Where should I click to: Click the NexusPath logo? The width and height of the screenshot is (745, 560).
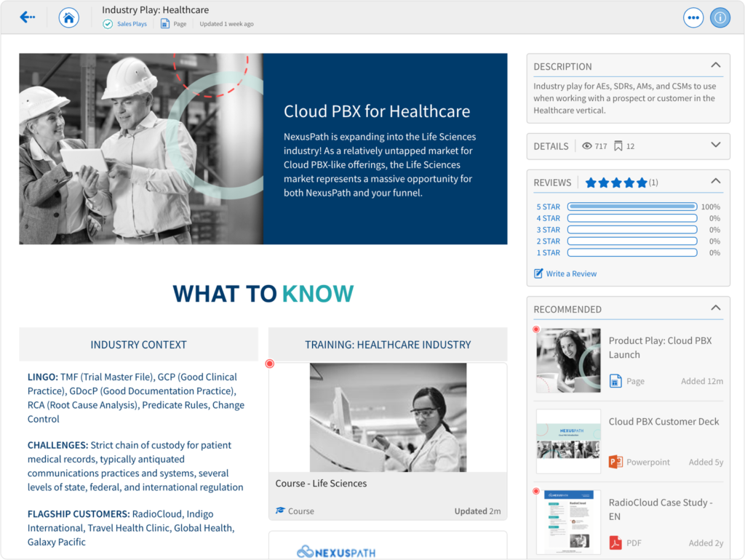(x=336, y=552)
